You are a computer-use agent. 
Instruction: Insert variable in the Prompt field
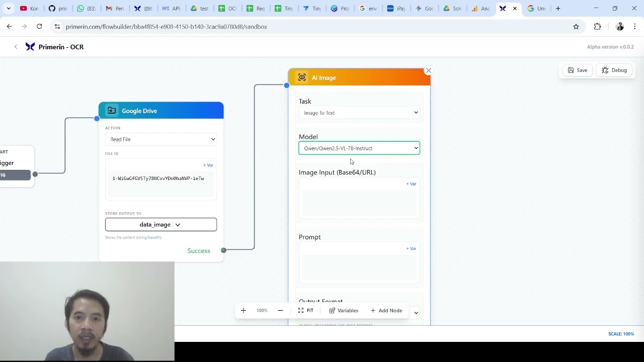click(x=411, y=249)
